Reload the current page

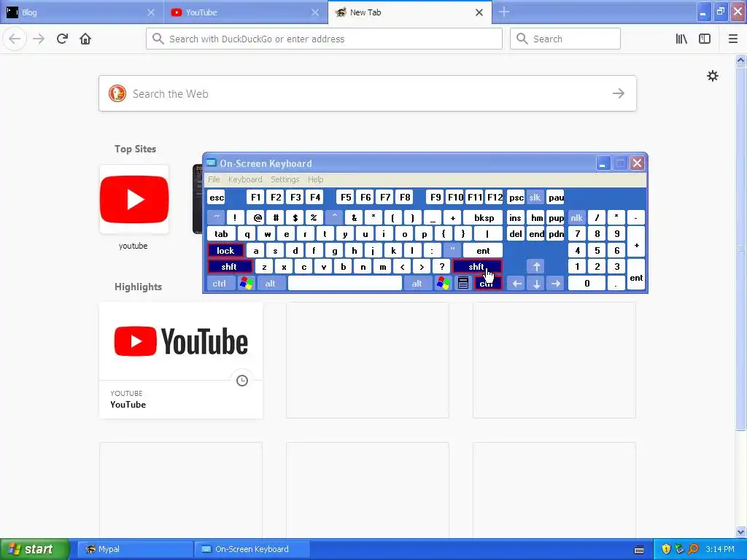[x=62, y=39]
